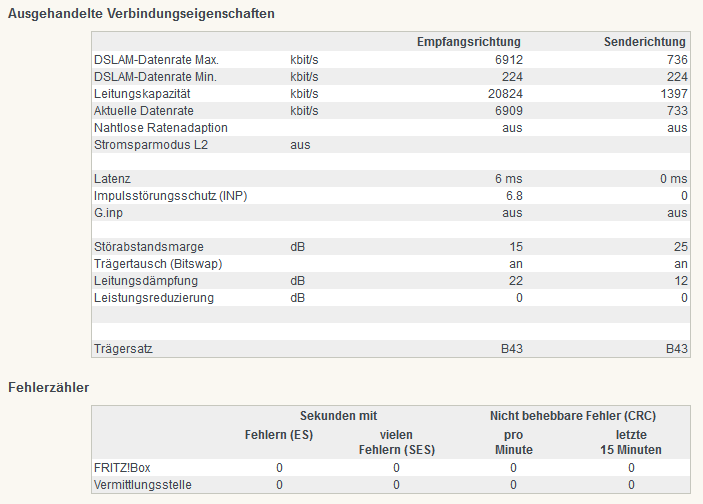Click the Sekunden mit header
Image resolution: width=703 pixels, height=504 pixels.
pos(338,416)
